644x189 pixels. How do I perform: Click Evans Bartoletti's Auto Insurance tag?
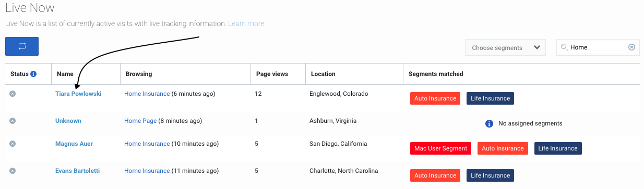[435, 175]
